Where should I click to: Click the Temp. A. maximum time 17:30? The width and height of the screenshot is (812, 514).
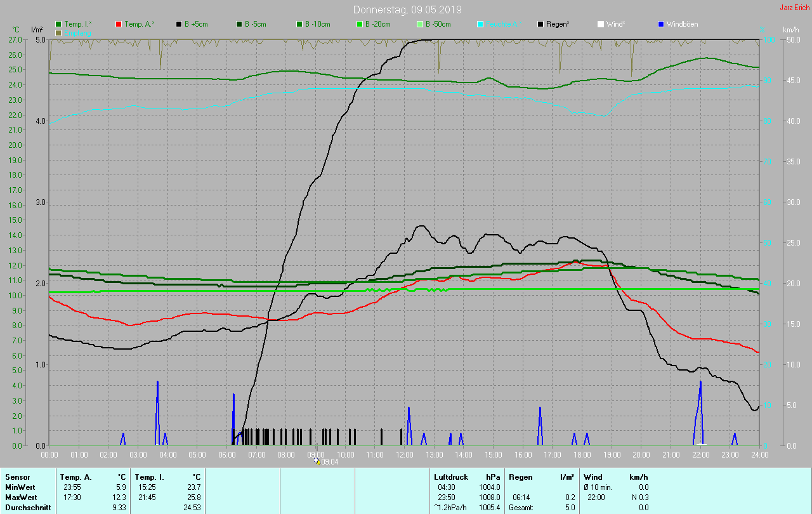(72, 498)
